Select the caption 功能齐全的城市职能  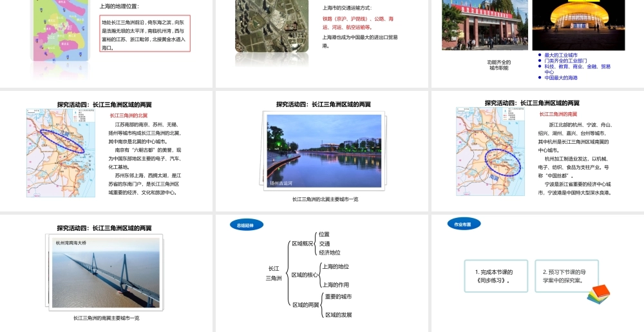click(498, 65)
